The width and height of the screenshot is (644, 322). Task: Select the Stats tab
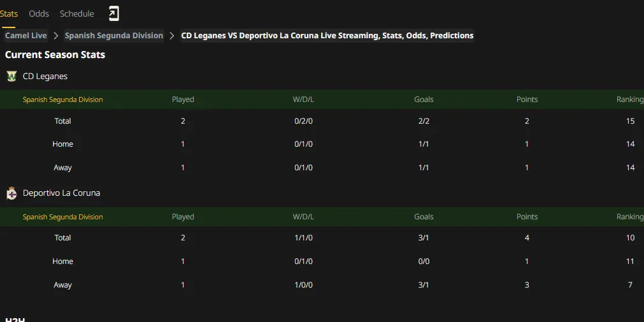pyautogui.click(x=9, y=13)
